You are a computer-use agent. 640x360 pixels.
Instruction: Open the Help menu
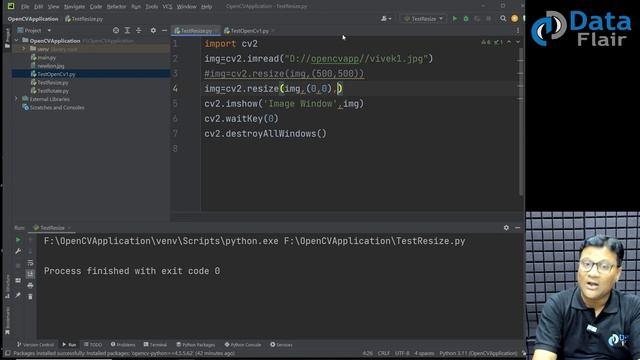(x=207, y=7)
